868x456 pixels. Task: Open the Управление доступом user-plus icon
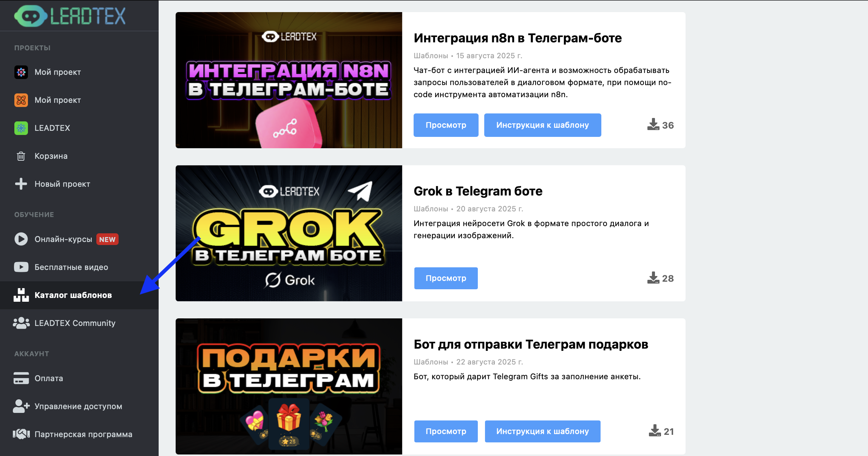pos(21,406)
